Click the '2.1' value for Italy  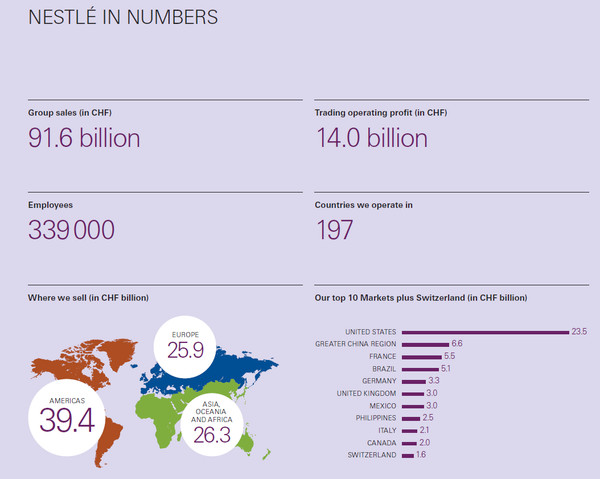pyautogui.click(x=424, y=430)
